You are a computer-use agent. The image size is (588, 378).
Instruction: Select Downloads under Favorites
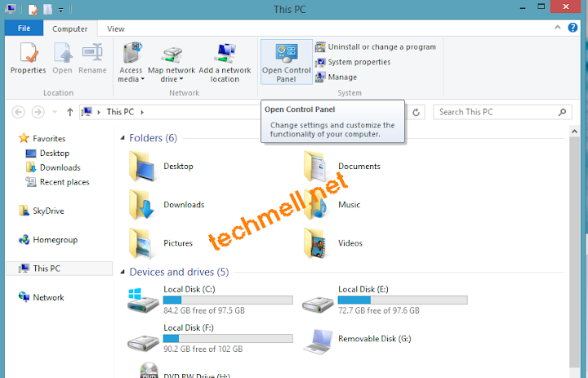[x=53, y=167]
